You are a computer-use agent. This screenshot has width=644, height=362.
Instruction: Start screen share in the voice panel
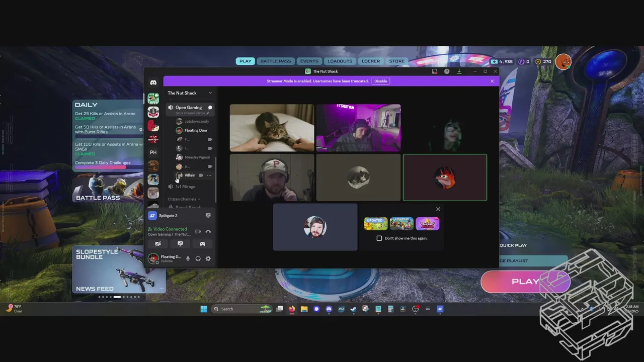point(180,244)
